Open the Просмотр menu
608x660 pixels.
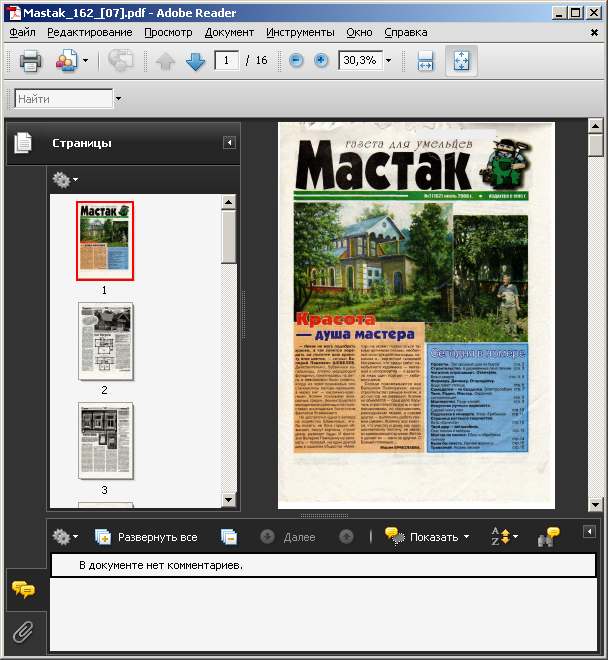pos(168,32)
